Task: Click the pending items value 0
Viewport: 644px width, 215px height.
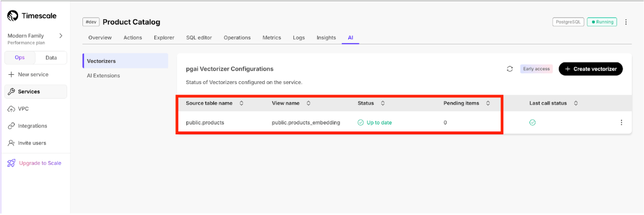Action: pos(445,122)
